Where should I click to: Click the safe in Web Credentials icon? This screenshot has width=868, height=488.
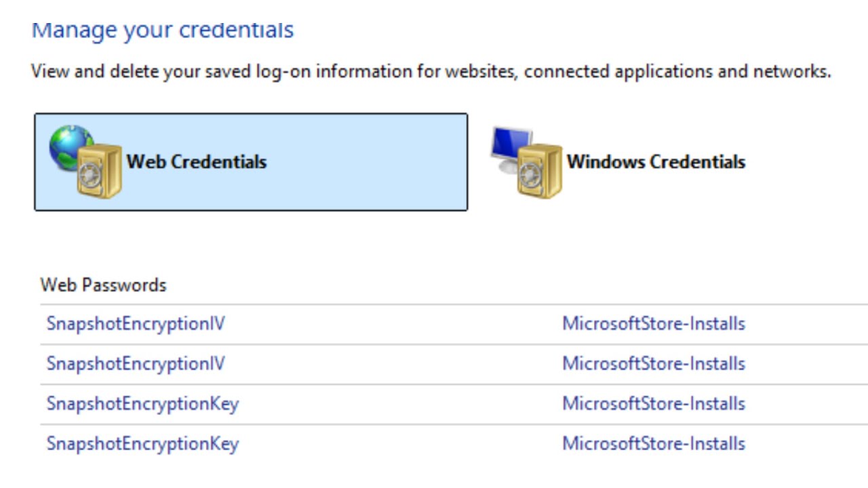(x=98, y=171)
